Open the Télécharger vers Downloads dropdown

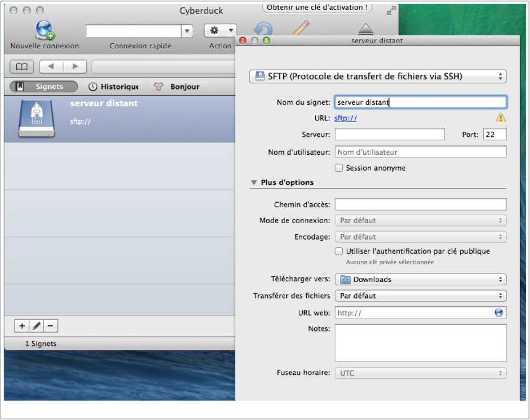(420, 279)
